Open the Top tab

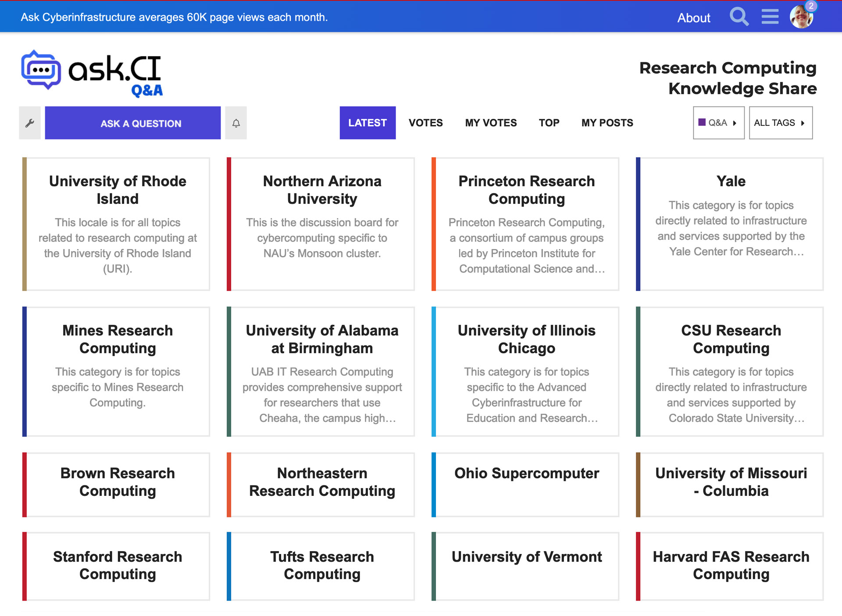point(549,123)
